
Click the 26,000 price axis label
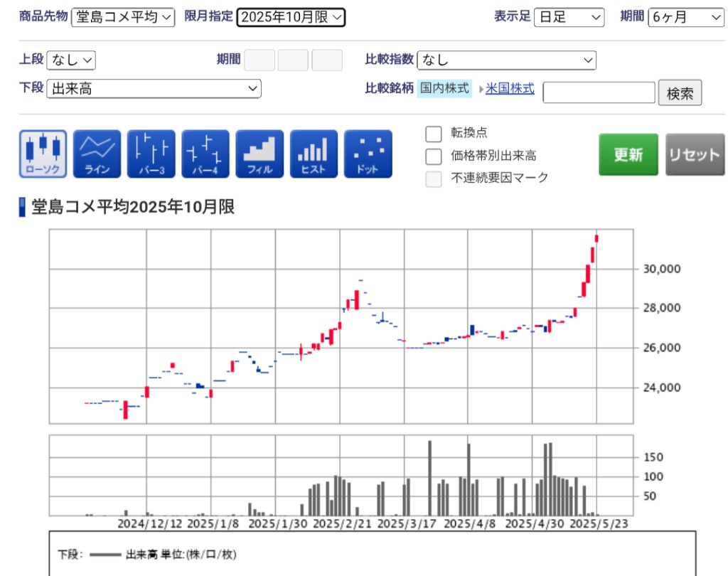662,348
